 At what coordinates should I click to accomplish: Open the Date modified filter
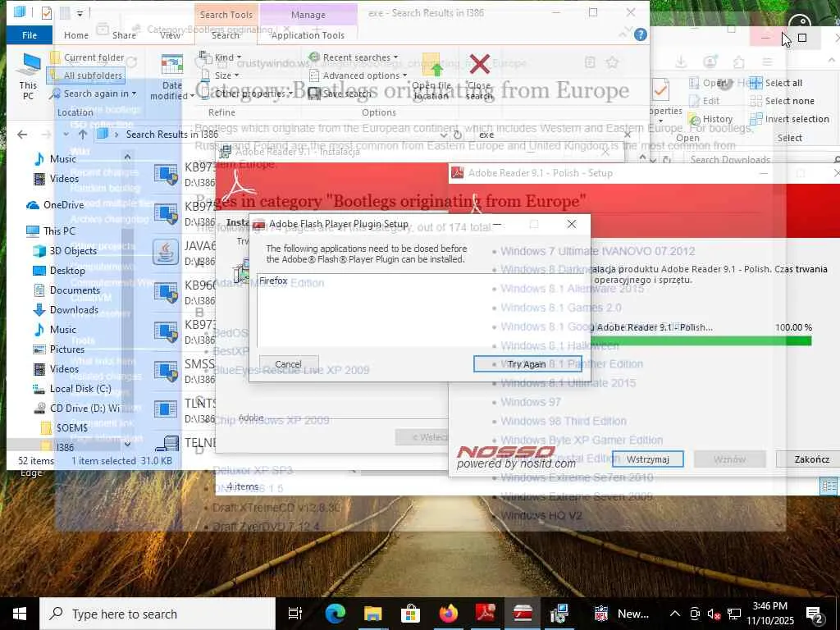(172, 78)
